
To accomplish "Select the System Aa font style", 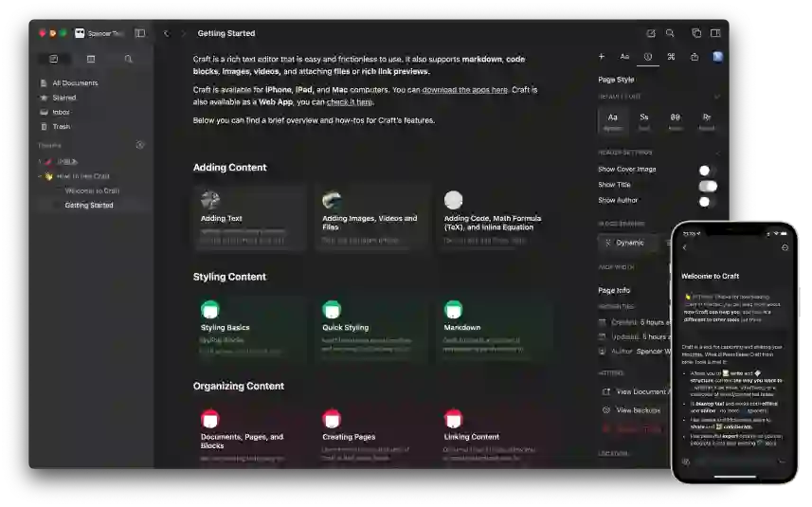I will pyautogui.click(x=613, y=121).
